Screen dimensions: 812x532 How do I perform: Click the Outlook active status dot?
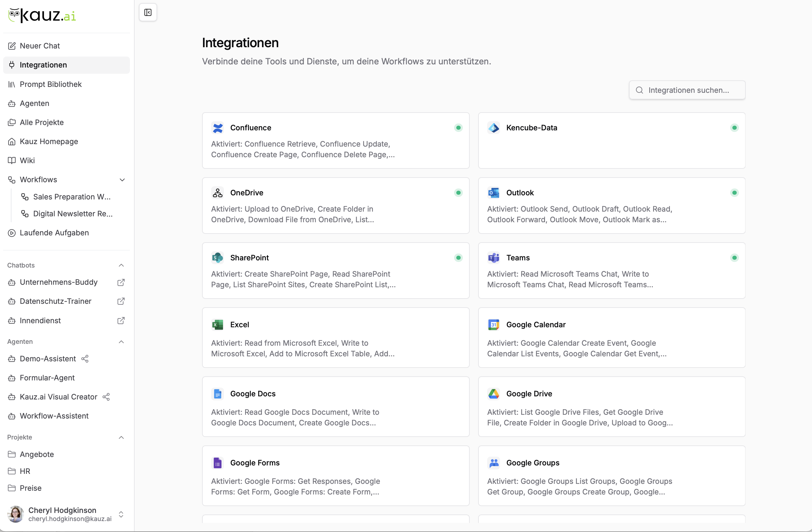[735, 193]
